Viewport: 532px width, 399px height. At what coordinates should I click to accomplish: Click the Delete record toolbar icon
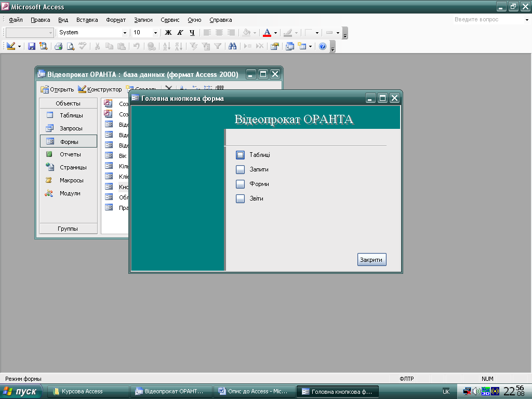coord(260,46)
